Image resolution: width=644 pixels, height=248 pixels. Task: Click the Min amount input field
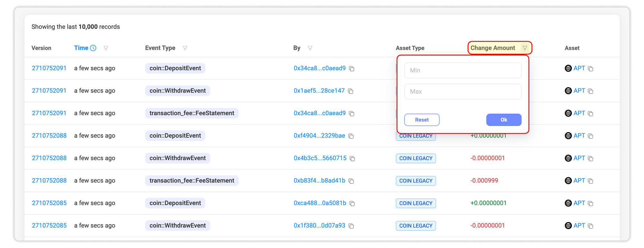pos(462,70)
